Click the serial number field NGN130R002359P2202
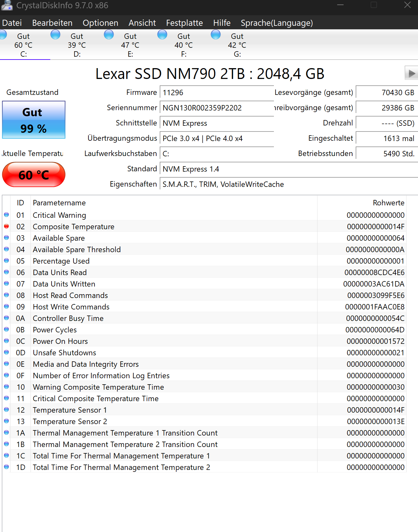 click(x=217, y=108)
